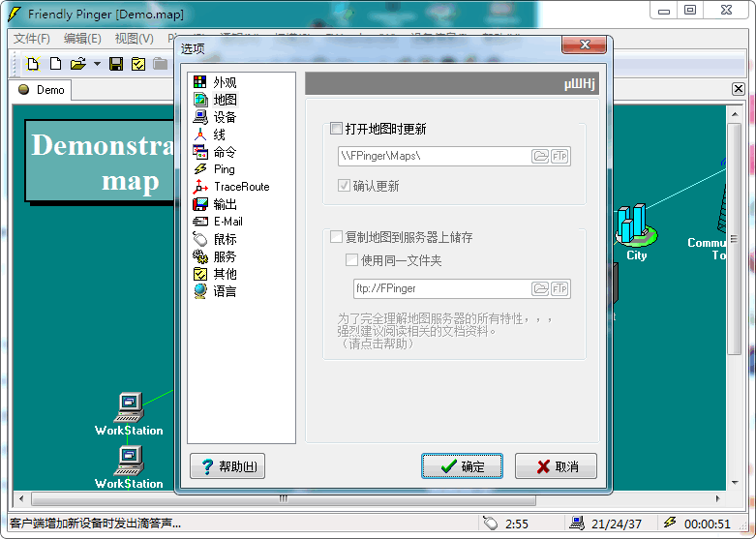Click the 2:55 mouse timer in status bar
Screen dimensions: 756x539
tap(517, 524)
